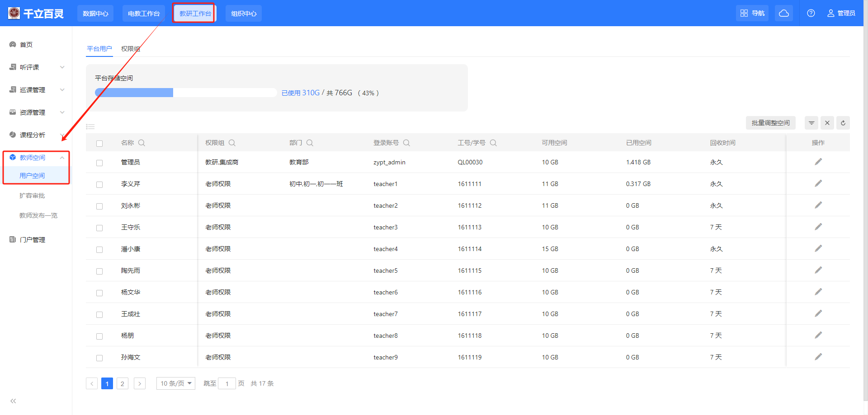This screenshot has height=415, width=868.
Task: Select all rows with header checkbox
Action: [99, 144]
